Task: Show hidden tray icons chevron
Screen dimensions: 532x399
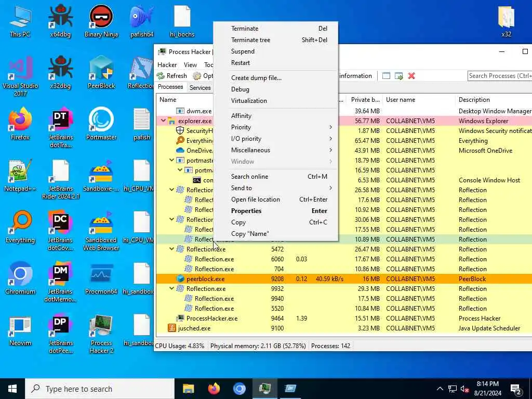Action: (x=440, y=389)
